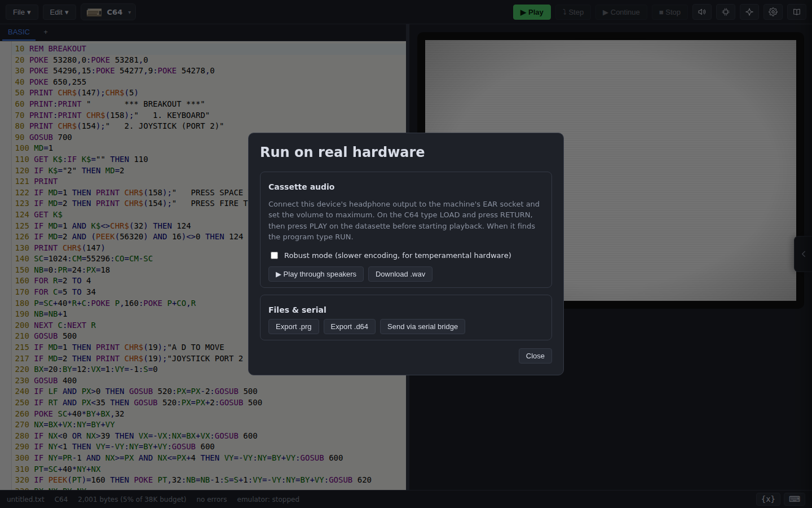The image size is (812, 508).
Task: Click the "no errors" status bar entry
Action: click(x=211, y=500)
